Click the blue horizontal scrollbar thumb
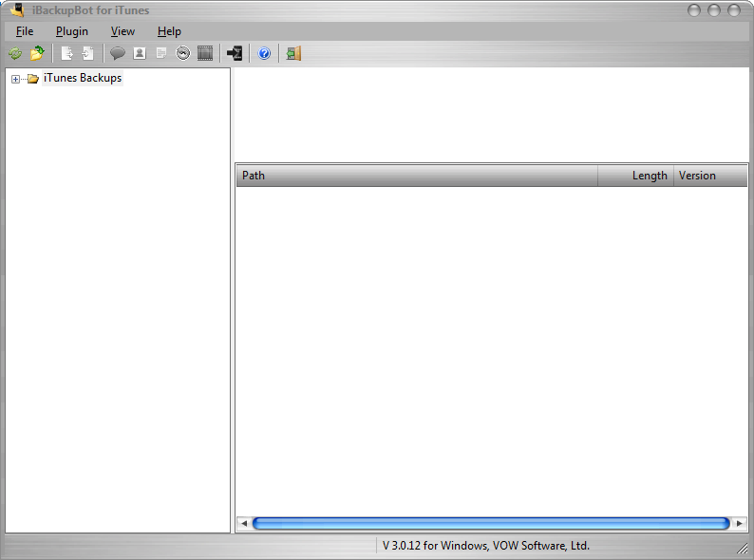Screen dimensions: 754x560 (x=491, y=523)
